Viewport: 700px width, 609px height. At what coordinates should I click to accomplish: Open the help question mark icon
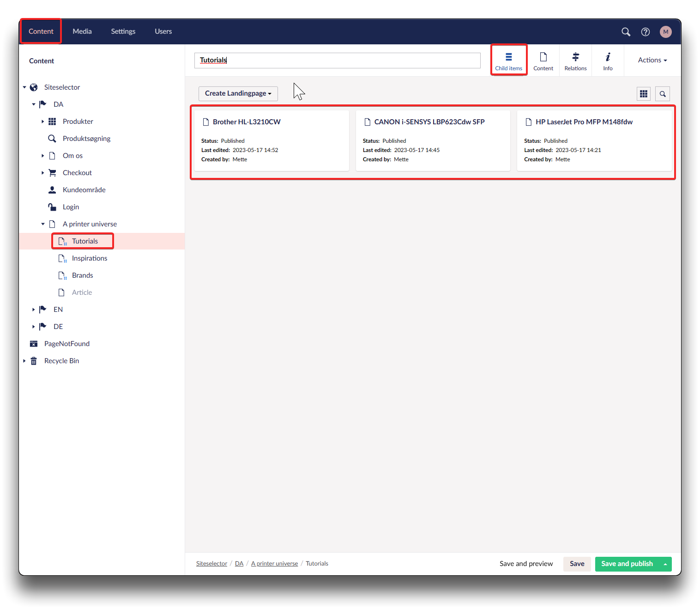[646, 32]
